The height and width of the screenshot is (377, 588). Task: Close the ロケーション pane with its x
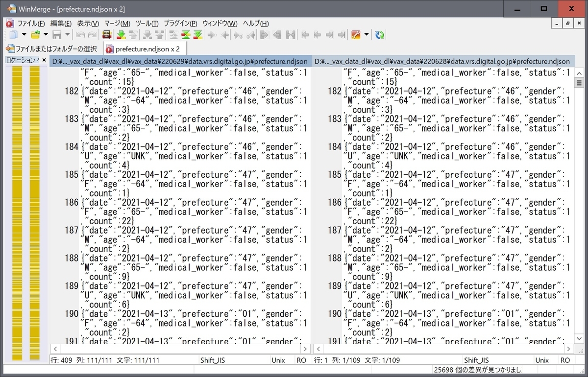(44, 60)
